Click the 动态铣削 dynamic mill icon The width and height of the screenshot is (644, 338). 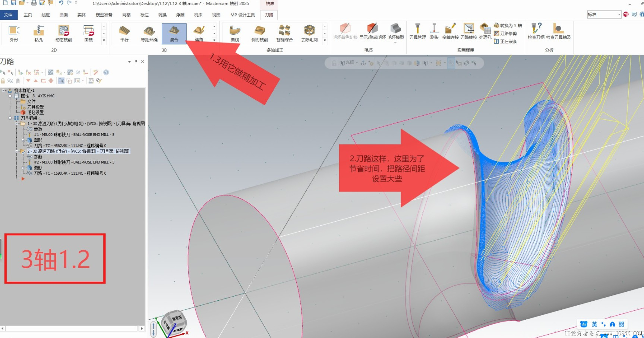[x=64, y=34]
